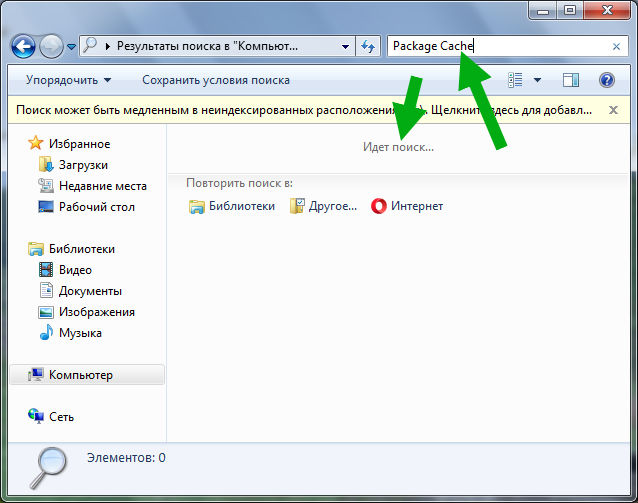638x503 pixels.
Task: Click the Библиотеки icon under repeat search
Action: (x=197, y=207)
